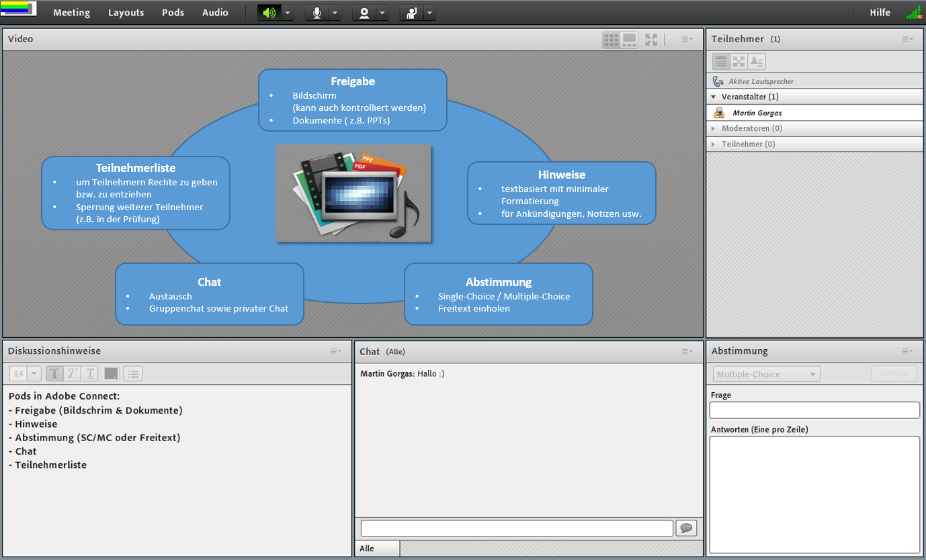Image resolution: width=926 pixels, height=560 pixels.
Task: Open the Diskussionshinweise pod options menu
Action: coord(335,351)
